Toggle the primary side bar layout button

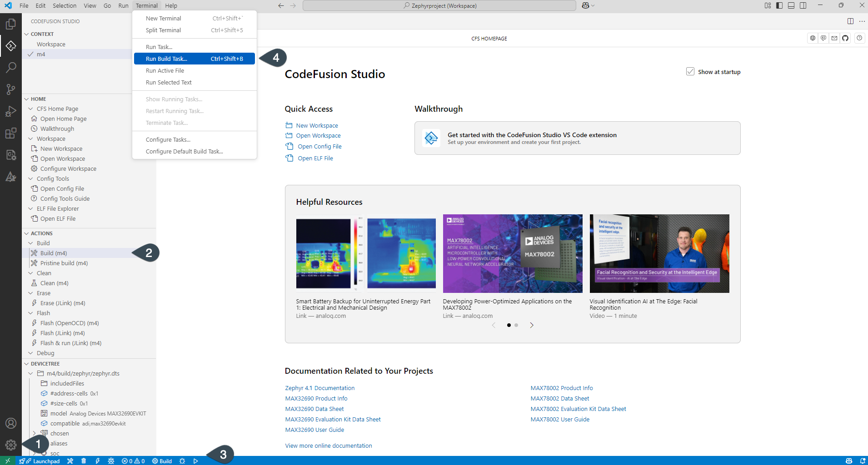coord(779,5)
